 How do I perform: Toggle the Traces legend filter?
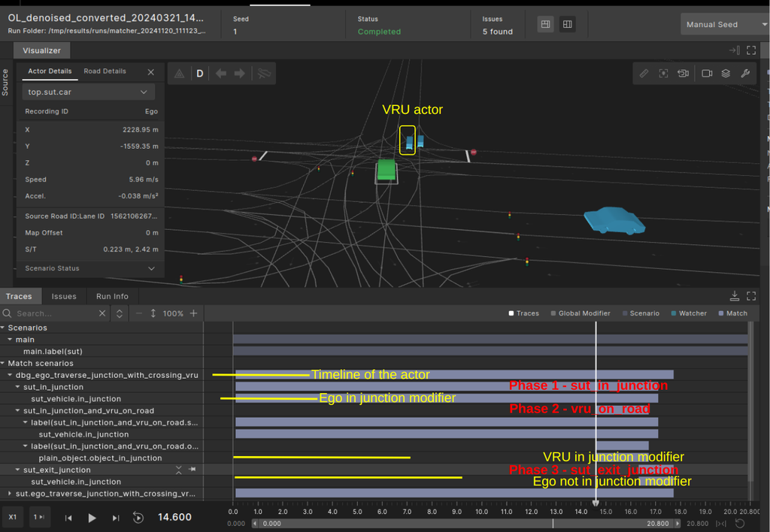click(x=523, y=313)
